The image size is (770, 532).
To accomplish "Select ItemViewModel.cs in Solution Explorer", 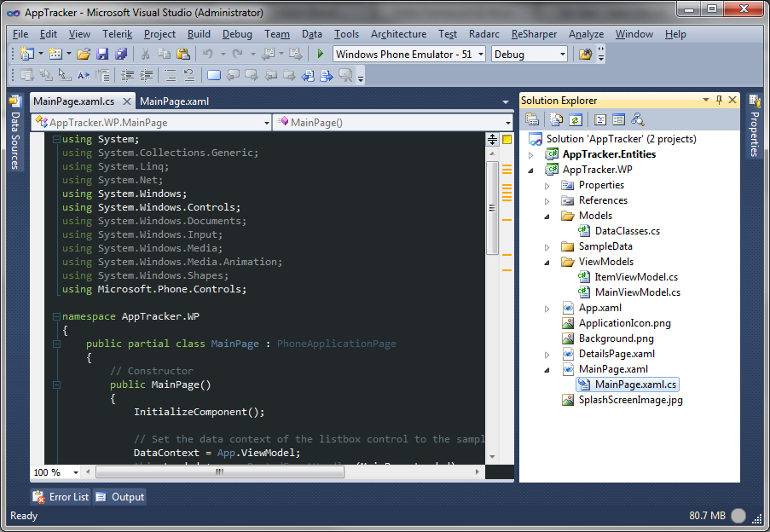I will pyautogui.click(x=636, y=277).
